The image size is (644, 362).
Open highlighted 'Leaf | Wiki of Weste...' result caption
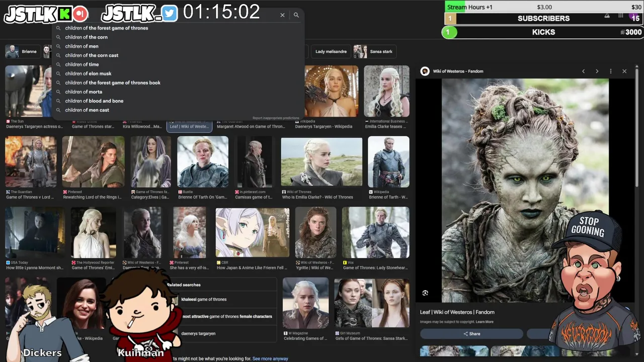click(x=189, y=126)
